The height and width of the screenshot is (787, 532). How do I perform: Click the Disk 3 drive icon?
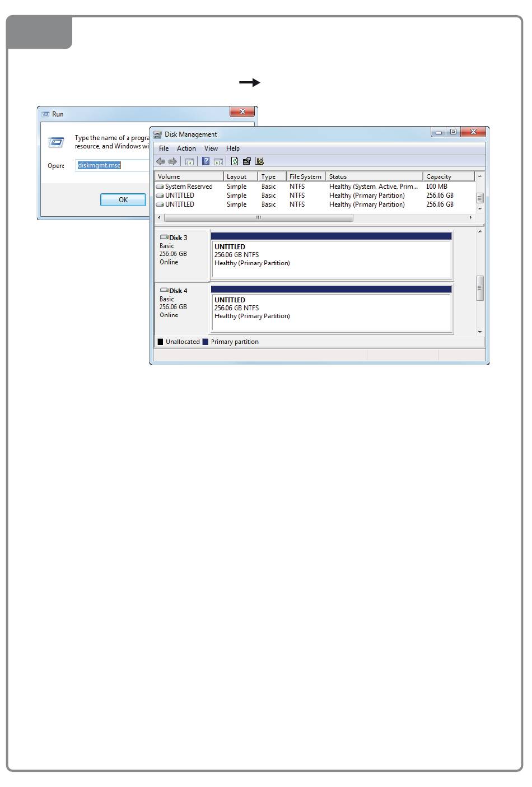pyautogui.click(x=164, y=238)
